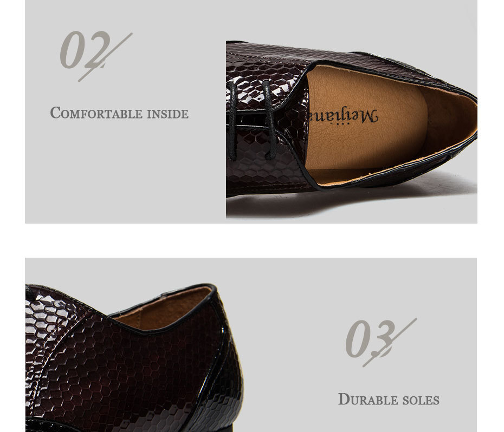Click the Meijiana logo on the insole
This screenshot has width=504, height=432.
(344, 116)
